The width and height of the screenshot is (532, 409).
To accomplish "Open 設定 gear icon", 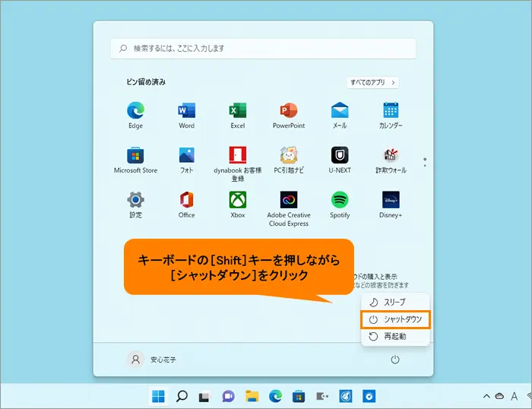I will click(x=136, y=199).
